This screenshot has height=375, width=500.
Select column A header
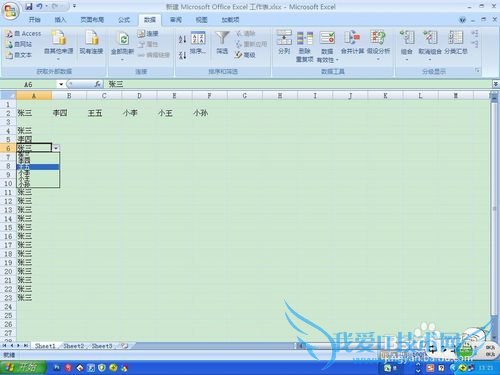[x=34, y=96]
